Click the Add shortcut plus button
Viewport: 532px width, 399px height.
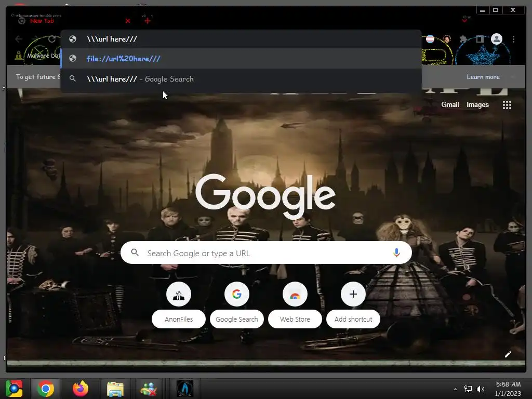(x=353, y=294)
